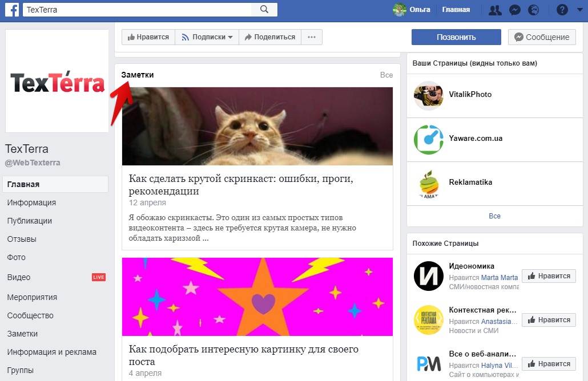This screenshot has height=381, width=588.
Task: Open Messenger icon in top bar
Action: pyautogui.click(x=514, y=10)
